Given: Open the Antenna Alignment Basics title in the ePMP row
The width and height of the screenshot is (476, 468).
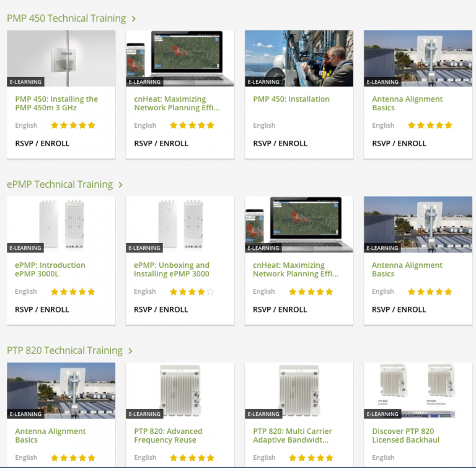Looking at the screenshot, I should click(407, 270).
